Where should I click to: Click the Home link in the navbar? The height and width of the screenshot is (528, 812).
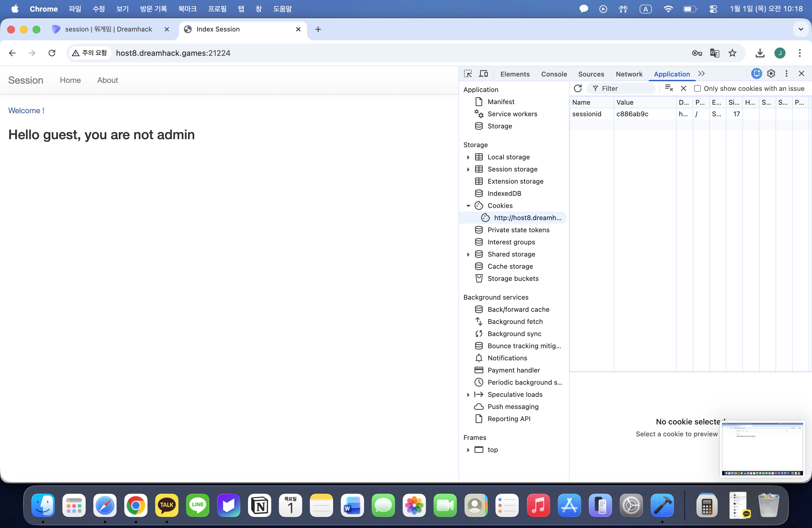click(x=70, y=80)
